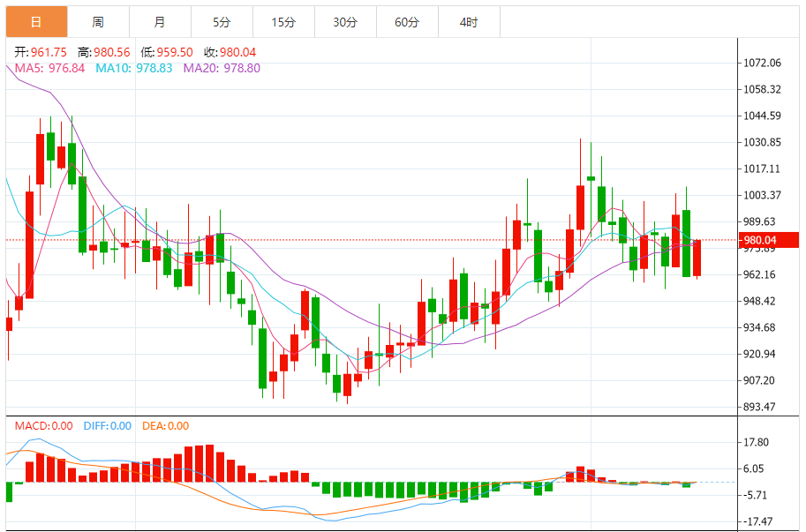806x532 pixels.
Task: Click the 1058.32 price axis label
Action: (763, 89)
